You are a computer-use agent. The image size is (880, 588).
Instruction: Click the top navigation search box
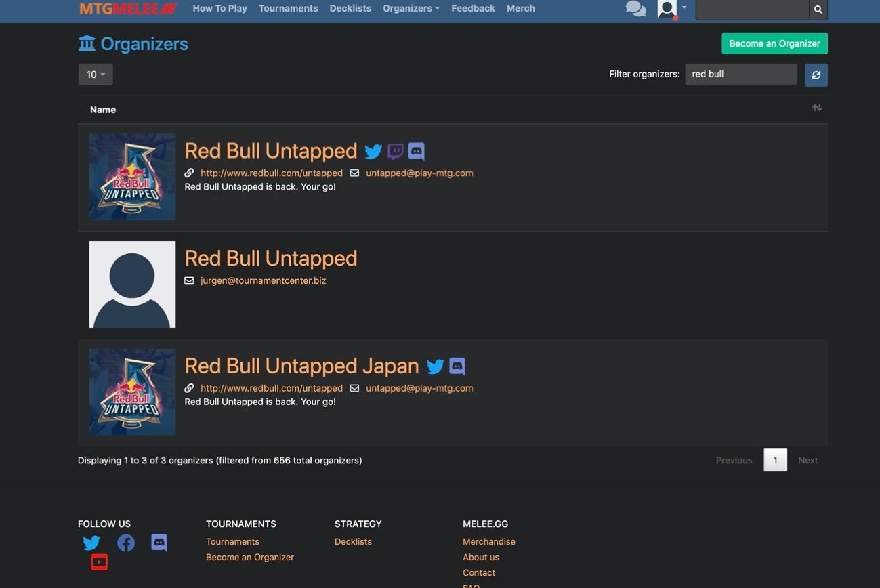click(x=753, y=9)
